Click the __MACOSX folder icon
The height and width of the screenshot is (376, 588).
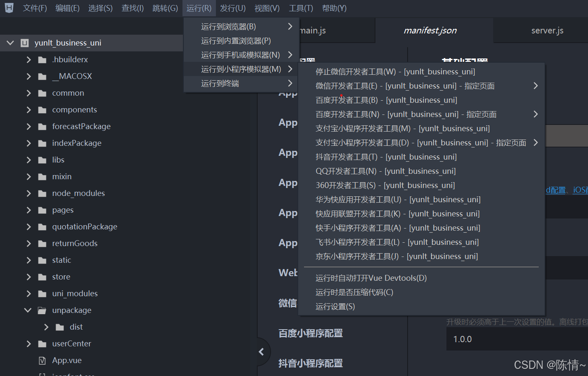[42, 76]
